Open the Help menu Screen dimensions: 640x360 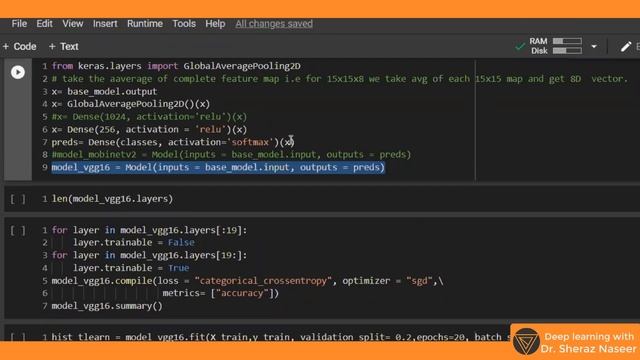(215, 24)
